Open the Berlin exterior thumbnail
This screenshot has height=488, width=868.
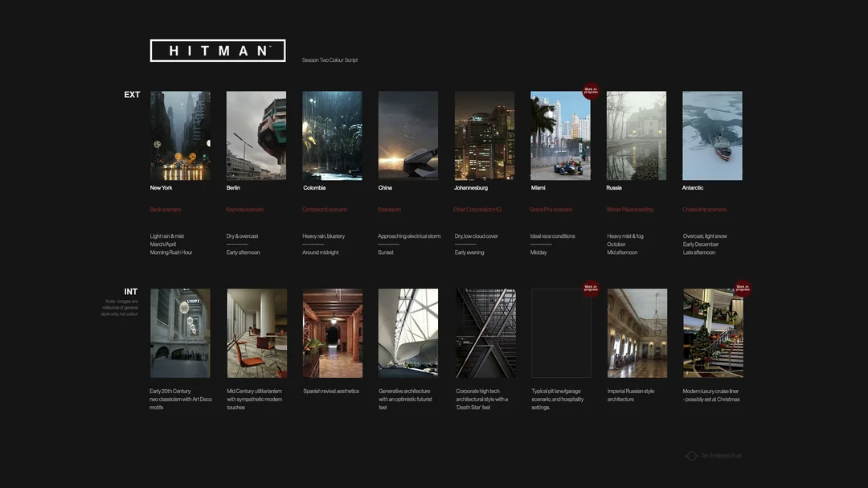pyautogui.click(x=256, y=136)
